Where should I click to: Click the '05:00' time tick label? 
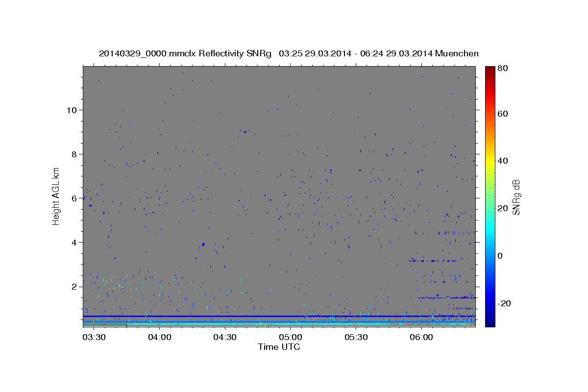click(x=290, y=338)
